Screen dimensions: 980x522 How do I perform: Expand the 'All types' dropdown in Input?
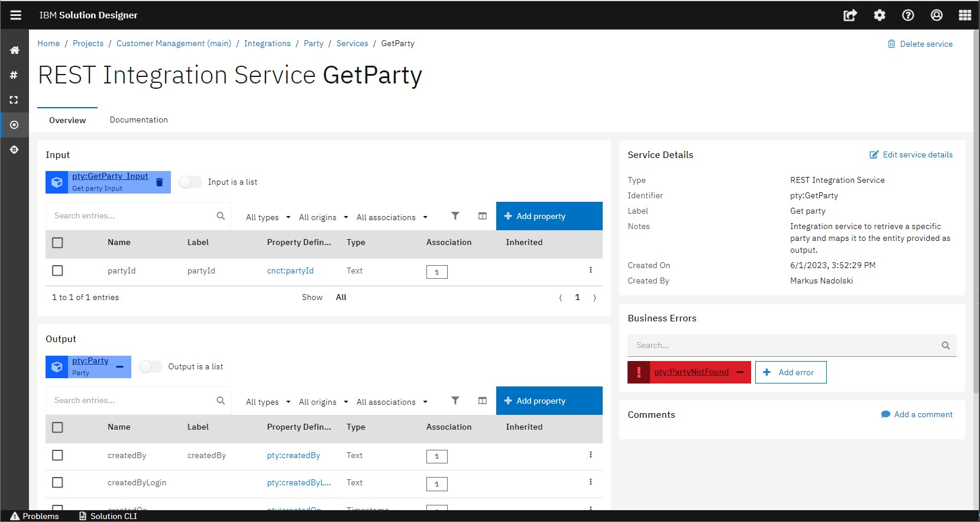click(268, 217)
